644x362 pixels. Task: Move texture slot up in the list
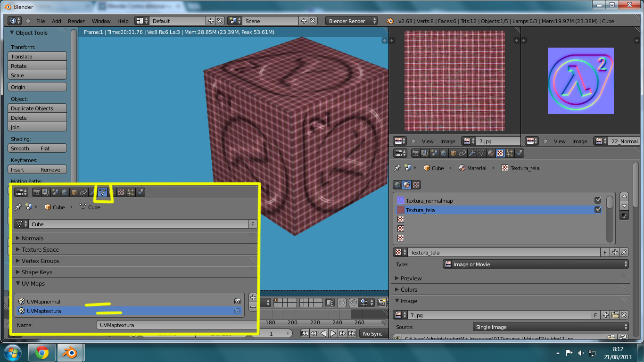click(624, 196)
